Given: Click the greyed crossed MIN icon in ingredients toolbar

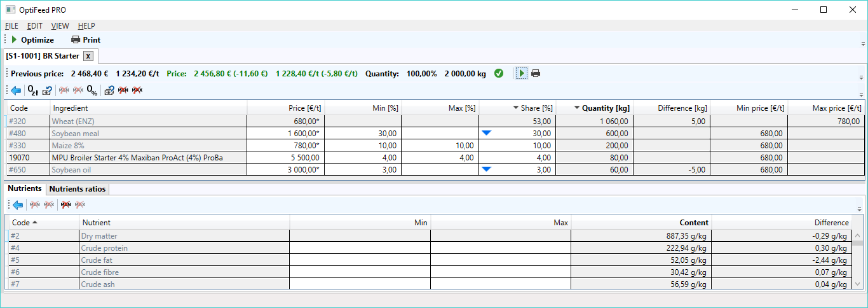Looking at the screenshot, I should click(64, 90).
